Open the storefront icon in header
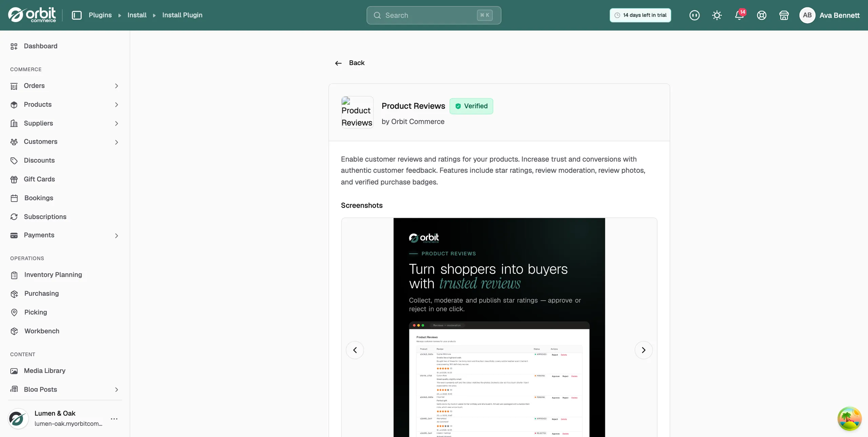The height and width of the screenshot is (437, 868). (784, 15)
